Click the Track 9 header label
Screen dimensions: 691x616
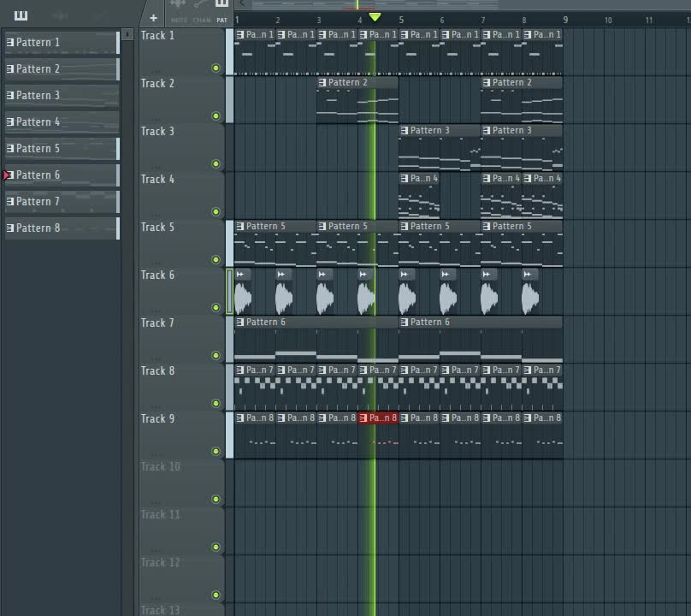[x=157, y=419]
